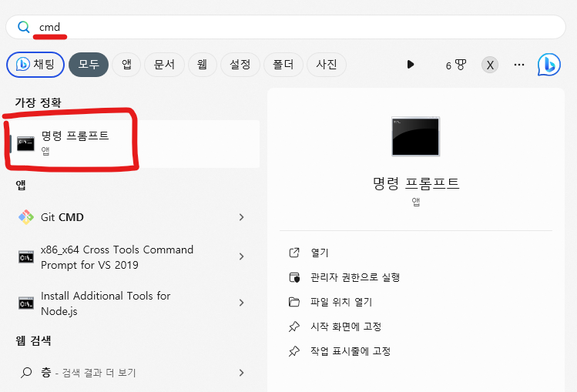The height and width of the screenshot is (392, 577).
Task: Click the administrator shield icon
Action: coord(294,277)
